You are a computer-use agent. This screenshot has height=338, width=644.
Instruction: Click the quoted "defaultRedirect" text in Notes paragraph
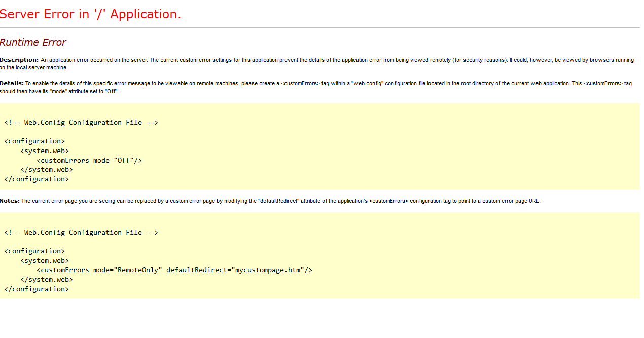[278, 201]
